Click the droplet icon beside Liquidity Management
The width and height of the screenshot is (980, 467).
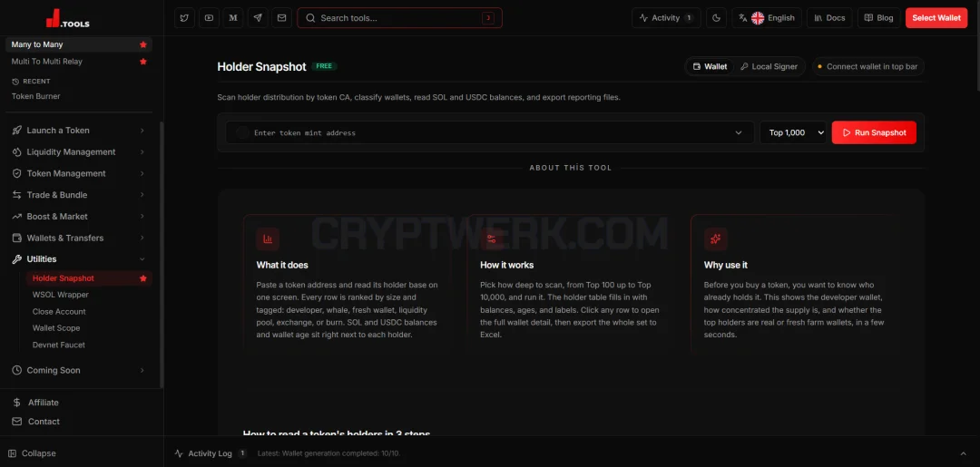(x=17, y=151)
